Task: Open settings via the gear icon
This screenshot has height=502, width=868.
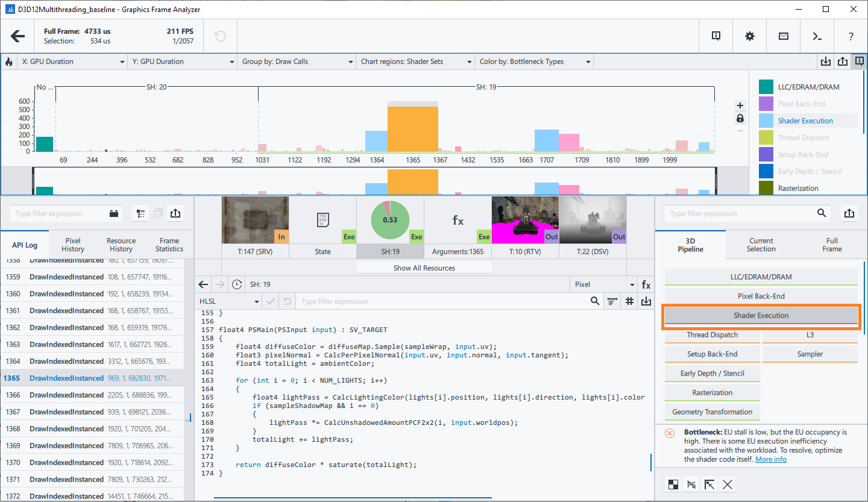Action: pos(749,36)
